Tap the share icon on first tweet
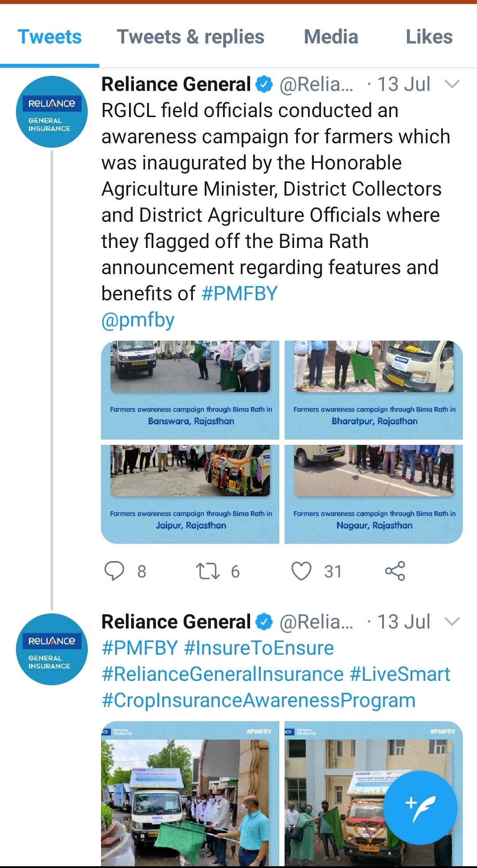This screenshot has width=477, height=868. tap(395, 571)
